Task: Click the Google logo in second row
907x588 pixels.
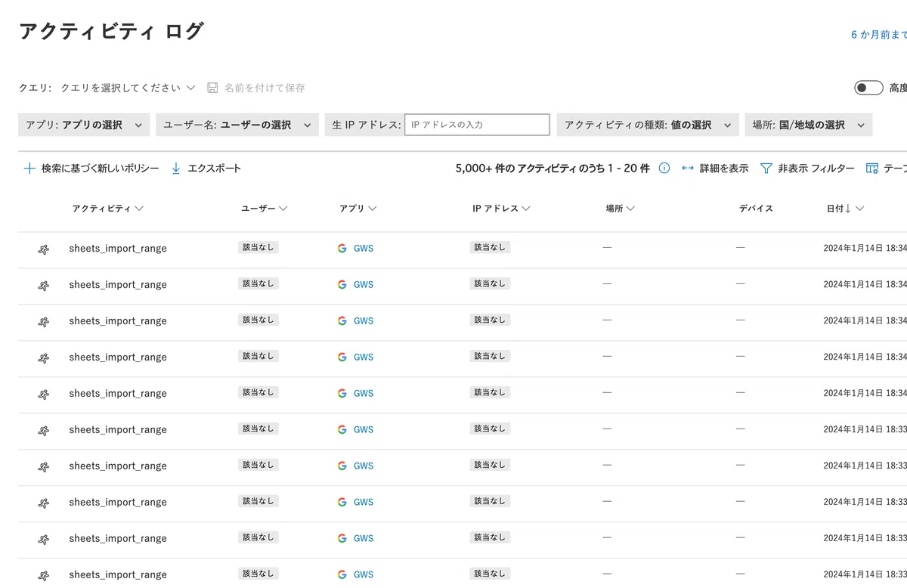Action: click(342, 284)
